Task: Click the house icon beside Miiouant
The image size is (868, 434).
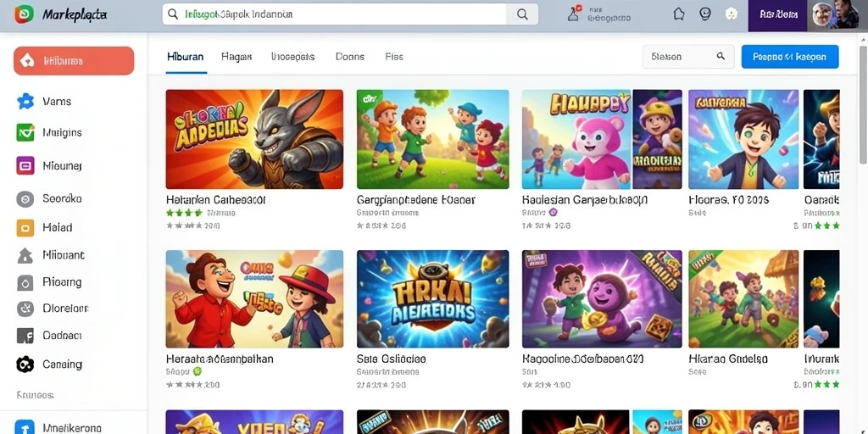Action: click(25, 255)
